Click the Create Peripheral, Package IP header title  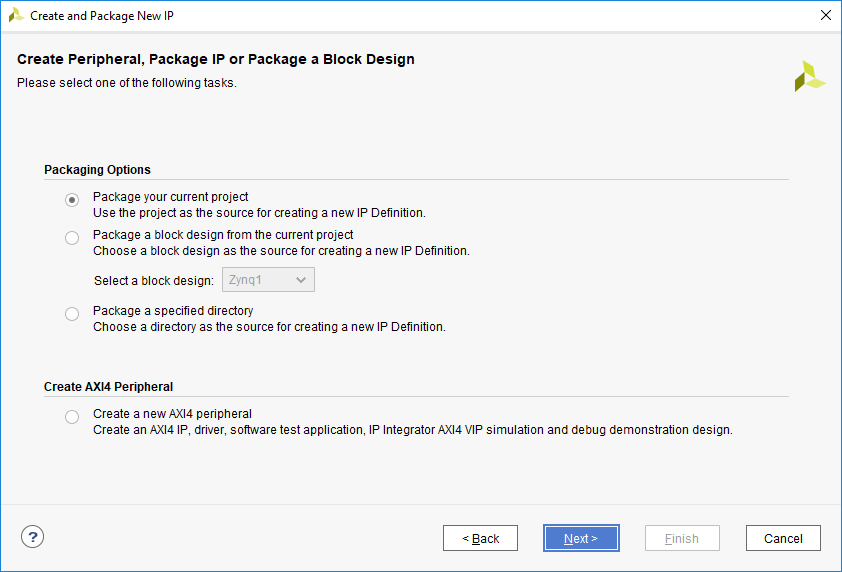pyautogui.click(x=215, y=60)
